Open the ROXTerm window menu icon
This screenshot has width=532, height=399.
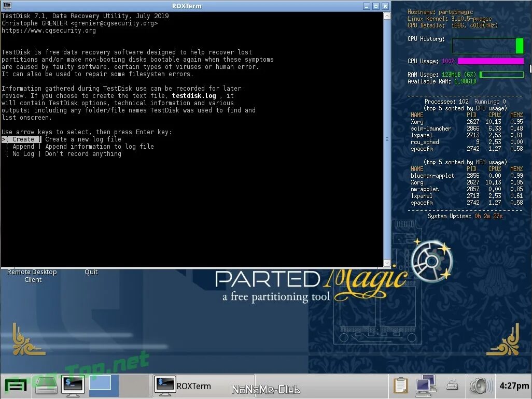(x=7, y=6)
